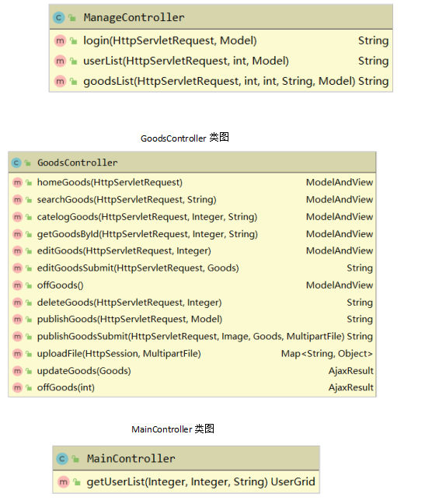This screenshot has height=504, width=432.
Task: Select the goodsList method row
Action: (221, 82)
